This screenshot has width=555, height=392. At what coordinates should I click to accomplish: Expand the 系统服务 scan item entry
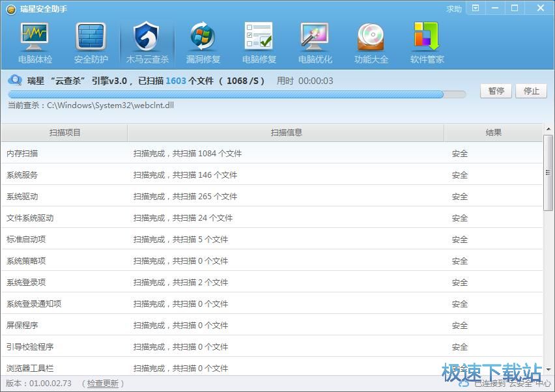(x=65, y=174)
